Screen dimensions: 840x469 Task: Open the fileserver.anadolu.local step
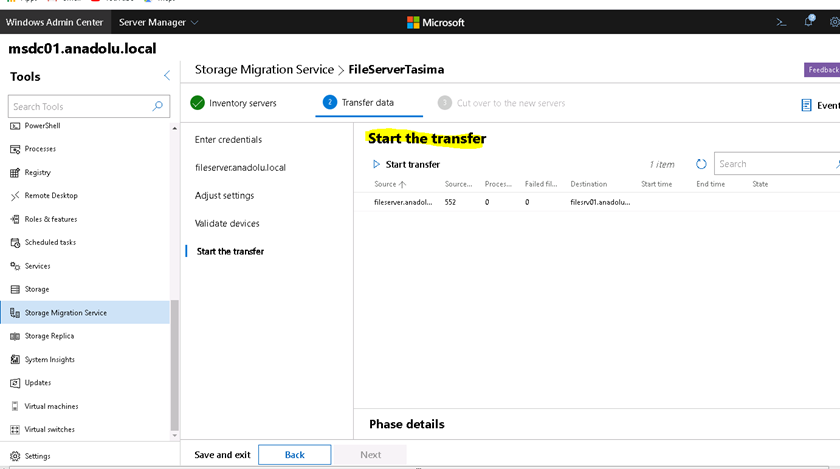pos(240,168)
